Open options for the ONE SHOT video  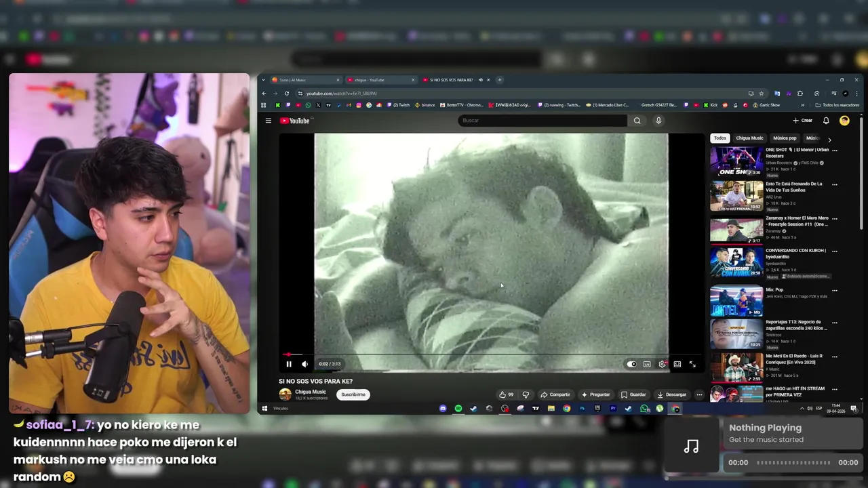835,150
